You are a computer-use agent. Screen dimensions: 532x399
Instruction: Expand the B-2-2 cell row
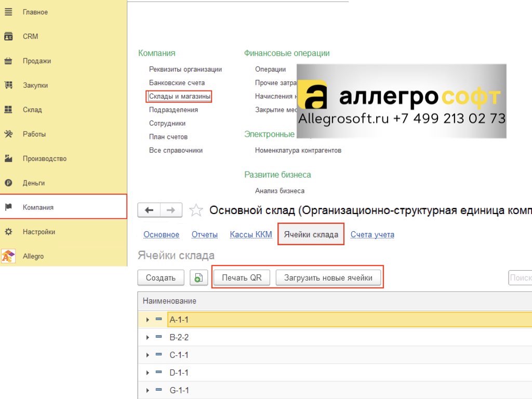point(148,337)
